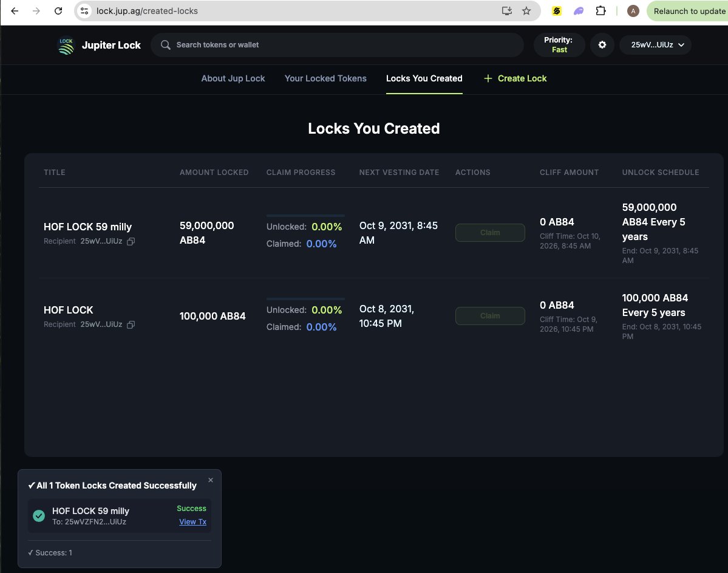
Task: Copy recipient address for HOF LOCK 59 milly
Action: 131,241
